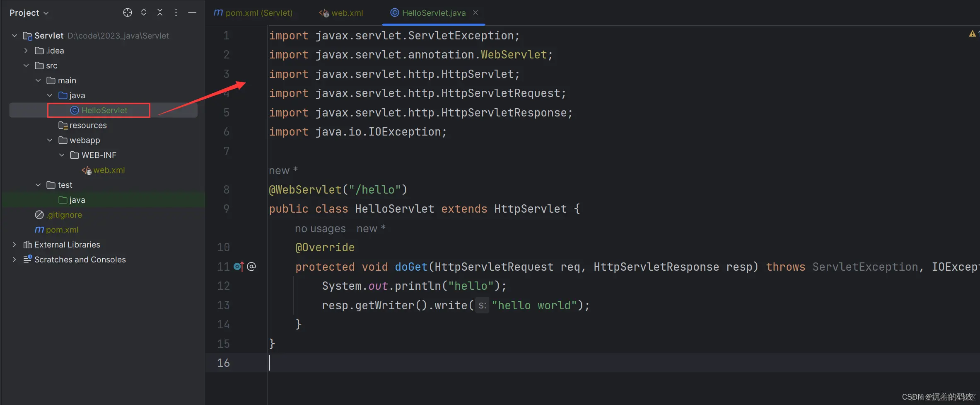Image resolution: width=980 pixels, height=405 pixels.
Task: Select the .gitignore file
Action: [x=58, y=215]
